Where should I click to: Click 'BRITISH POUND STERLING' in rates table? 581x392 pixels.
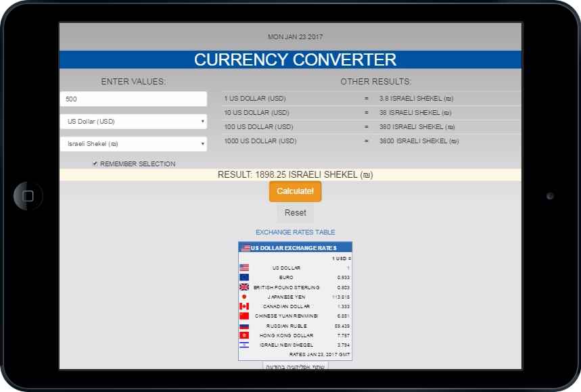[x=286, y=287]
